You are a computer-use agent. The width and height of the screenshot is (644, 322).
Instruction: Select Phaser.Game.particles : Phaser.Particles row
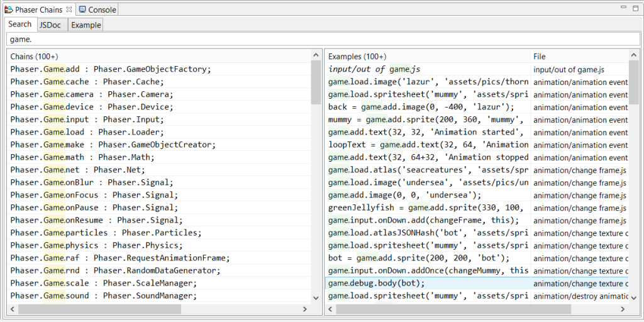[159, 233]
